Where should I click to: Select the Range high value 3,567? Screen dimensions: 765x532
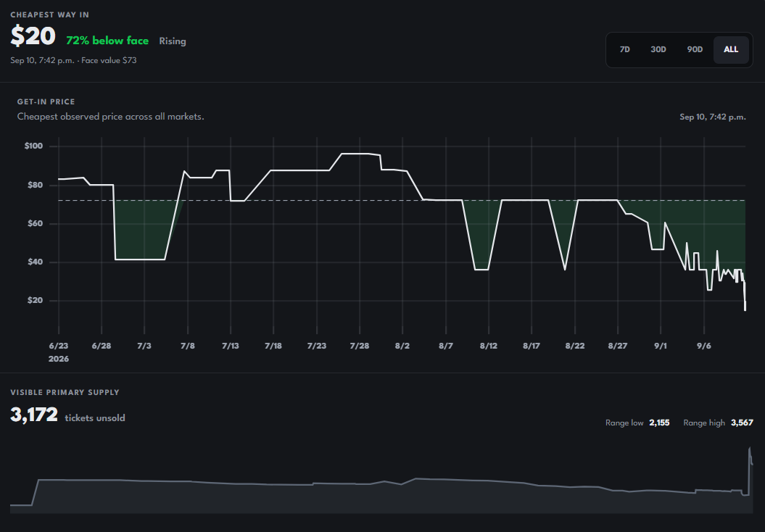(x=742, y=423)
